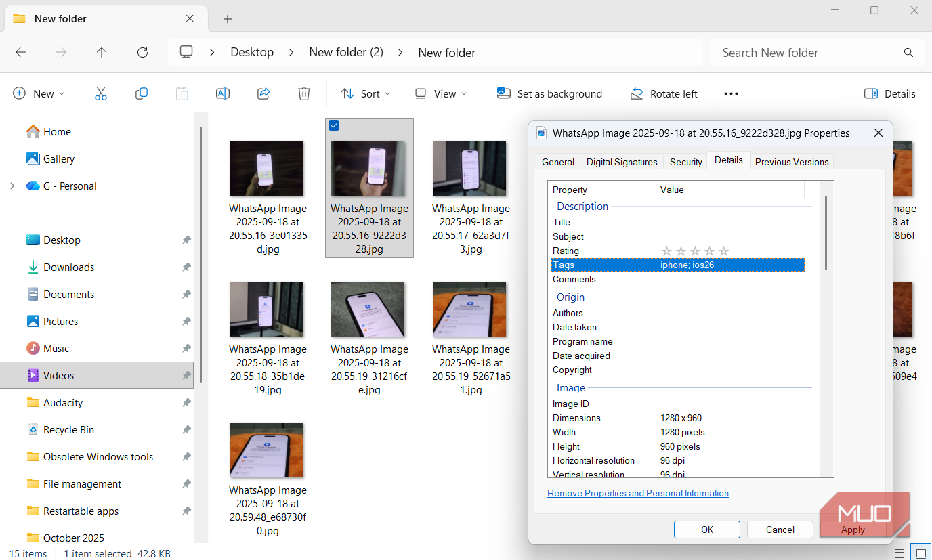
Task: Click the Copy icon in toolbar
Action: [x=142, y=93]
